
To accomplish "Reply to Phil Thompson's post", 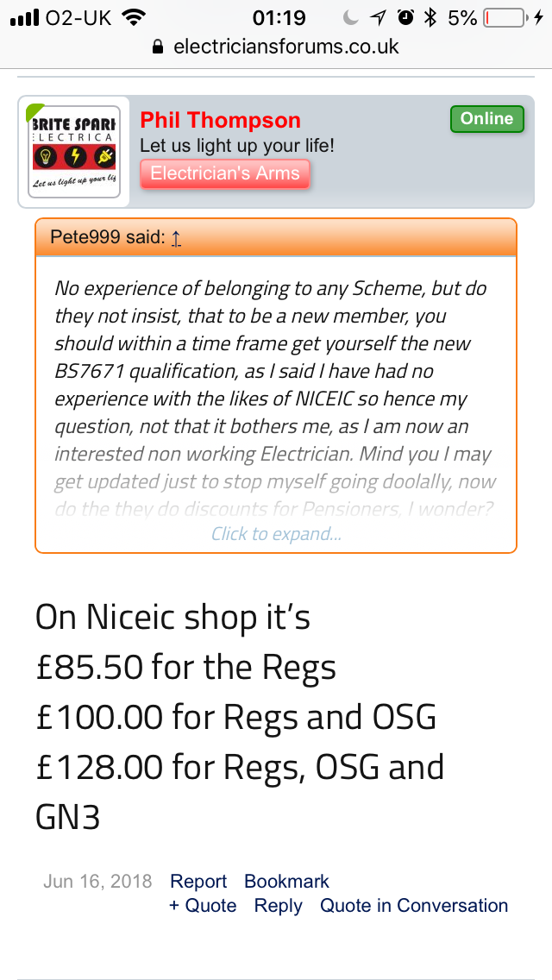I will tap(279, 907).
